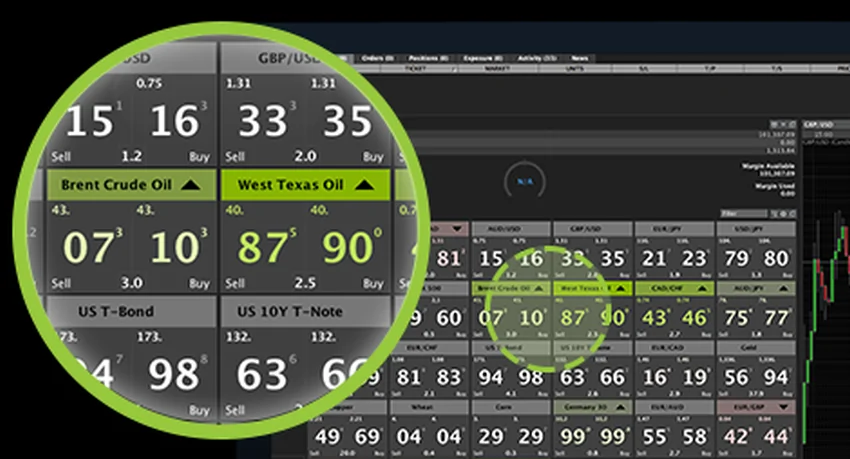850x459 pixels.
Task: Sort by the UNITS column header
Action: pyautogui.click(x=570, y=68)
